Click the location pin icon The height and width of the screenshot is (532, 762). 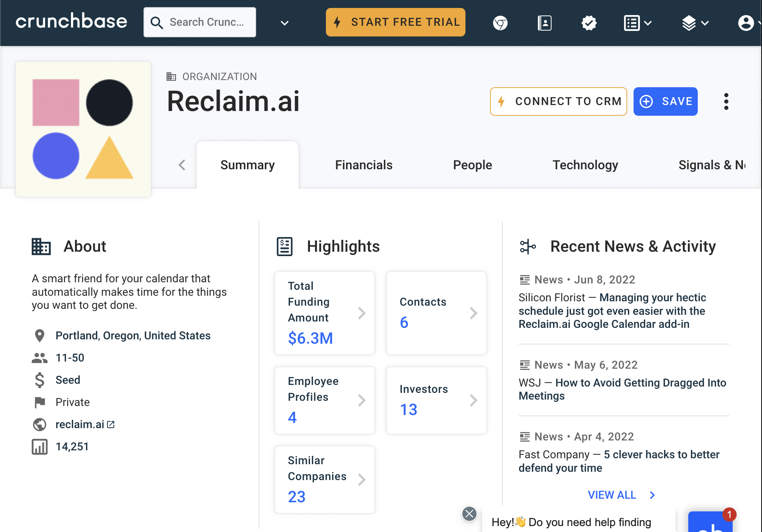[x=40, y=336]
